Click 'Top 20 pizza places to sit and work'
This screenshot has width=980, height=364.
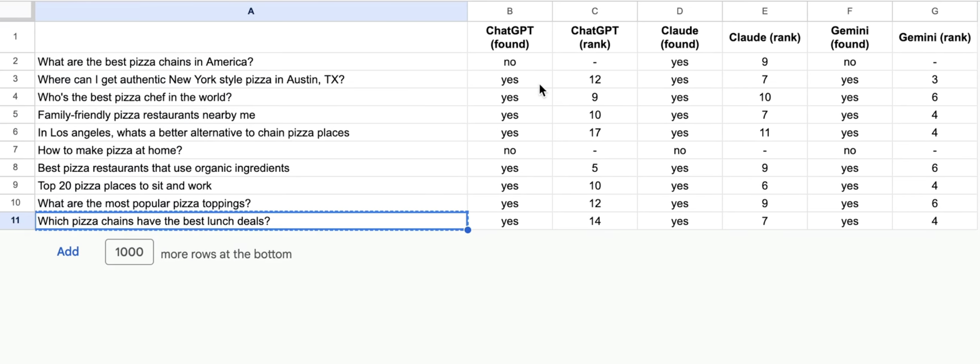pos(124,186)
